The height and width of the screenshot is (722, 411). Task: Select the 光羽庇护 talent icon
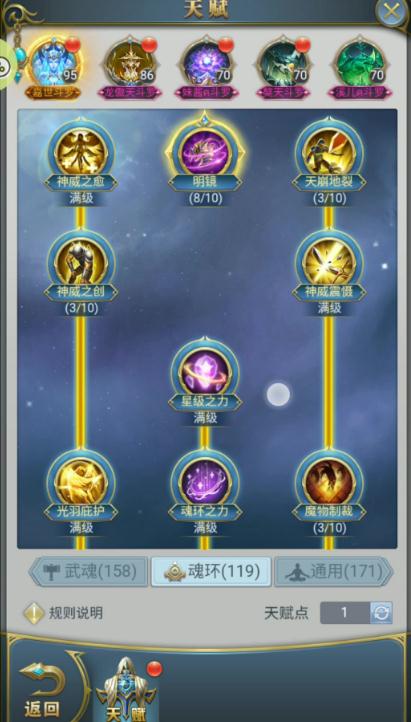(x=81, y=481)
